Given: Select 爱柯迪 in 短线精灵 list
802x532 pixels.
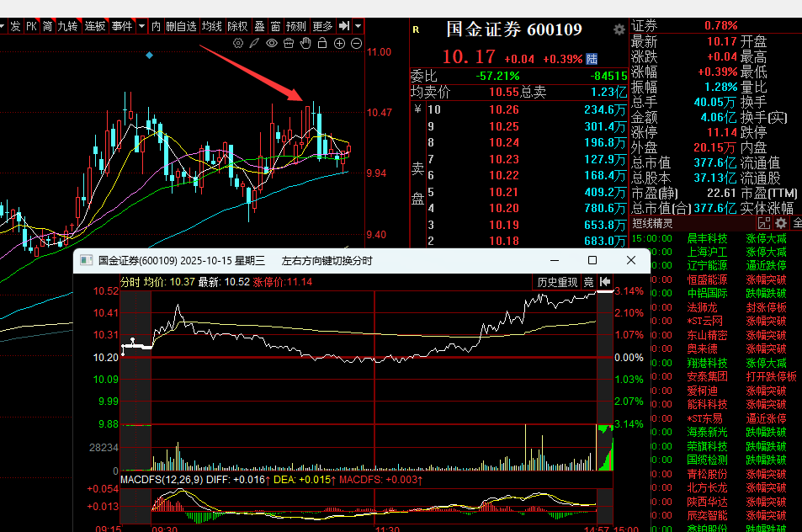Looking at the screenshot, I should (x=702, y=391).
